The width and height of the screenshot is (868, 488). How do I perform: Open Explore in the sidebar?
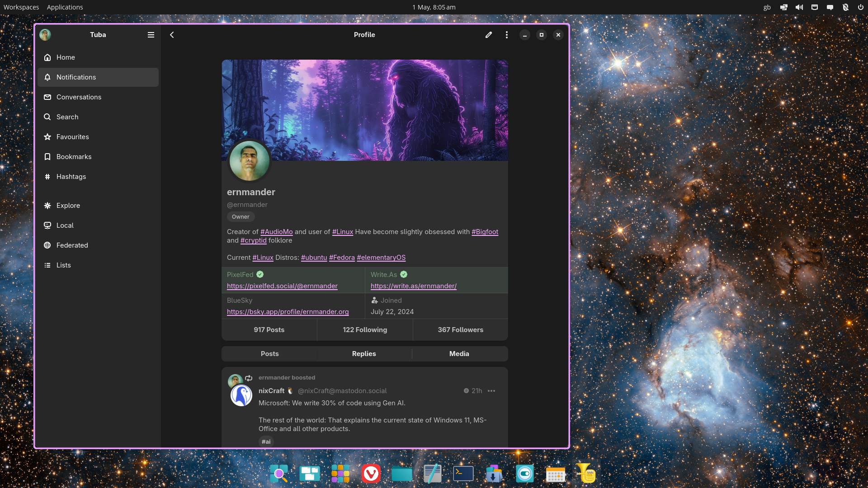pos(98,206)
